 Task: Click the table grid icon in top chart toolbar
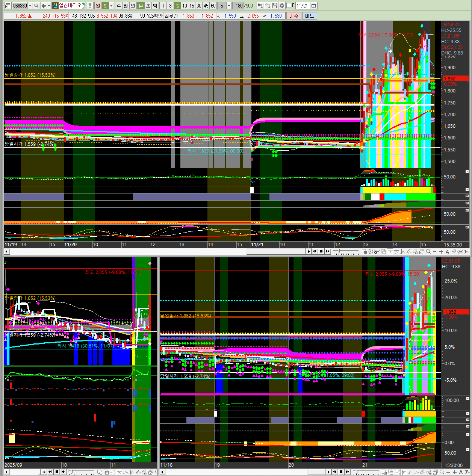tap(364, 251)
